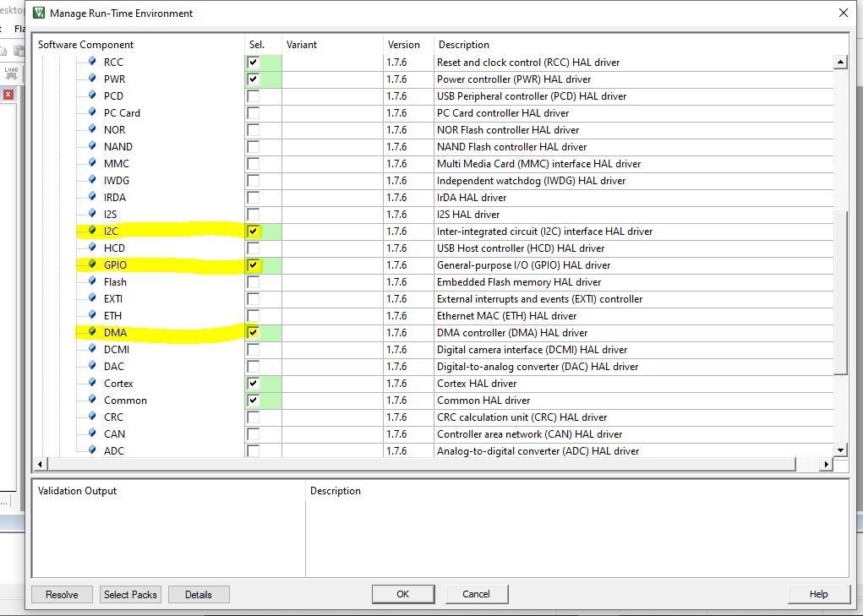Click the Common component diamond icon
Image resolution: width=863 pixels, height=616 pixels.
point(92,400)
